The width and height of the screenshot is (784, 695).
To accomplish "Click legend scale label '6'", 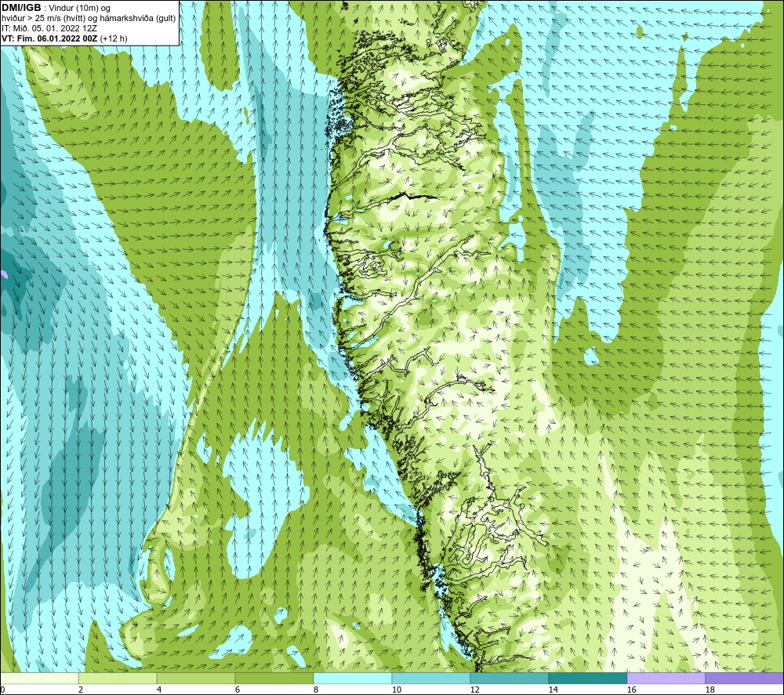I will 238,690.
